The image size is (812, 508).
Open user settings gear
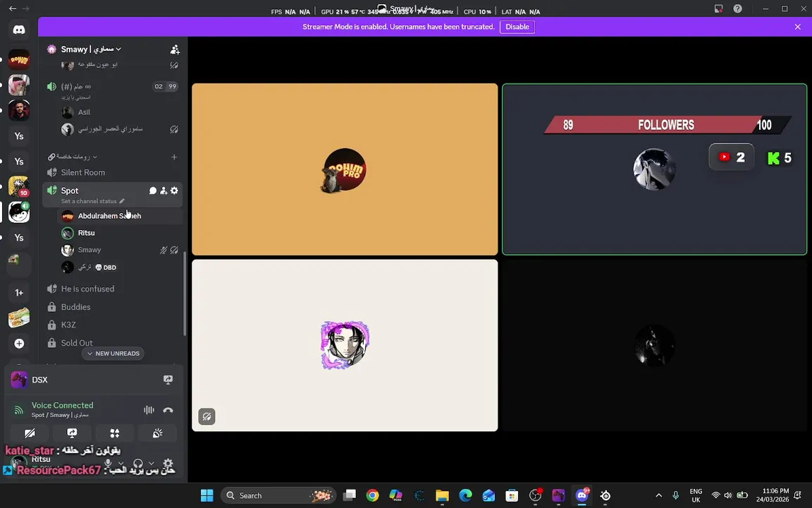click(168, 464)
